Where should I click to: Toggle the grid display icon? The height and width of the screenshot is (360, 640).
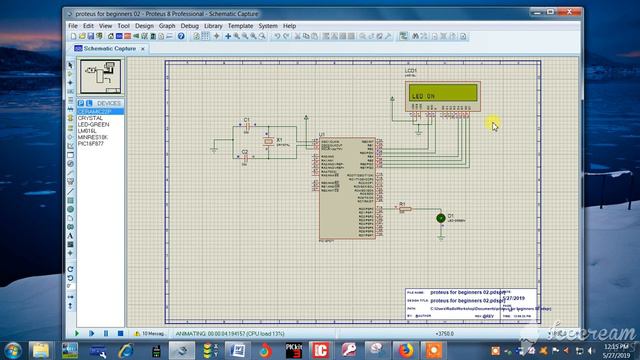(x=205, y=36)
